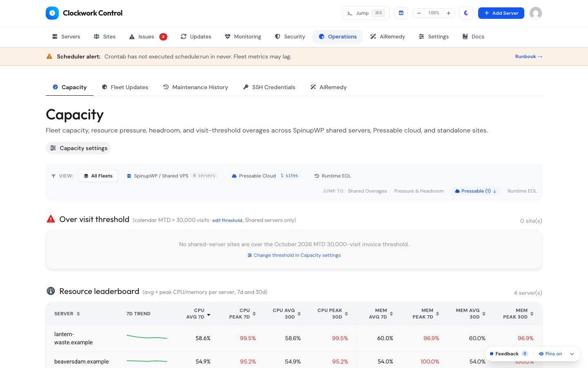The image size is (588, 368).
Task: Open the Sites navigation item
Action: [105, 37]
